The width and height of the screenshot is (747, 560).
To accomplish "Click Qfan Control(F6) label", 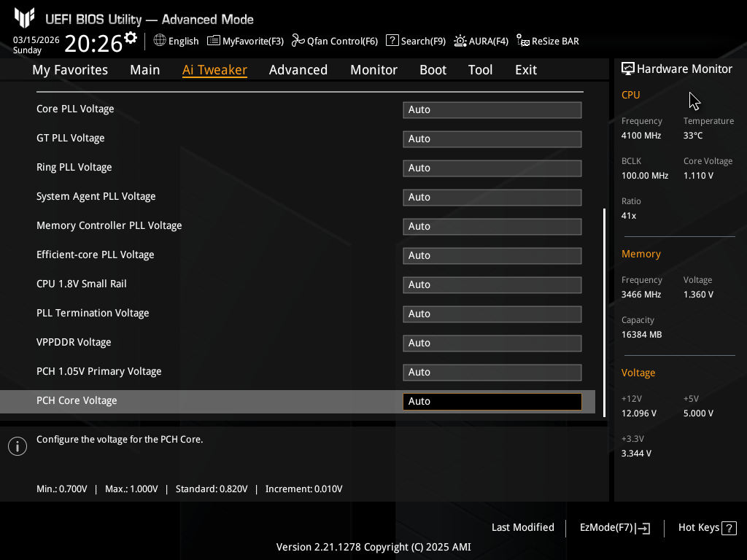I will coord(342,42).
